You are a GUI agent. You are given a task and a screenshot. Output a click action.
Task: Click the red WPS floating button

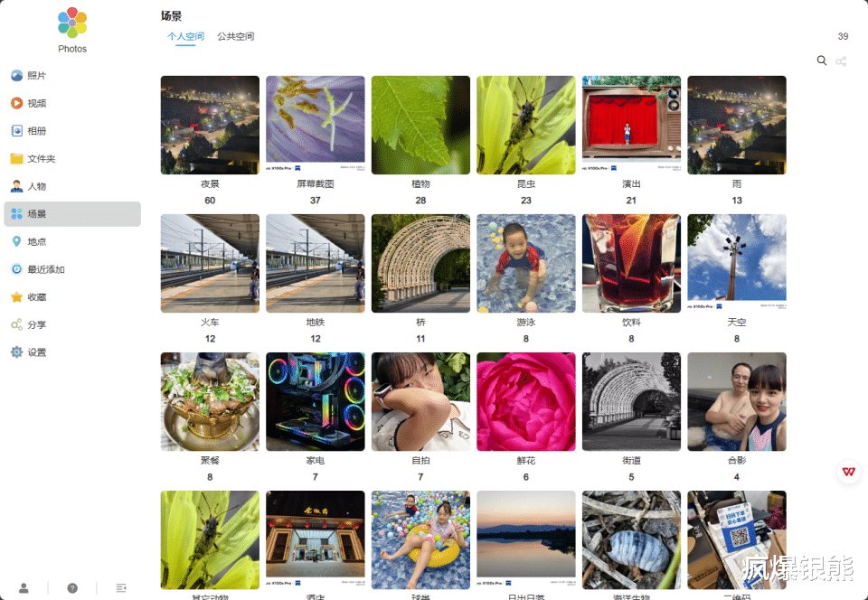click(x=849, y=472)
